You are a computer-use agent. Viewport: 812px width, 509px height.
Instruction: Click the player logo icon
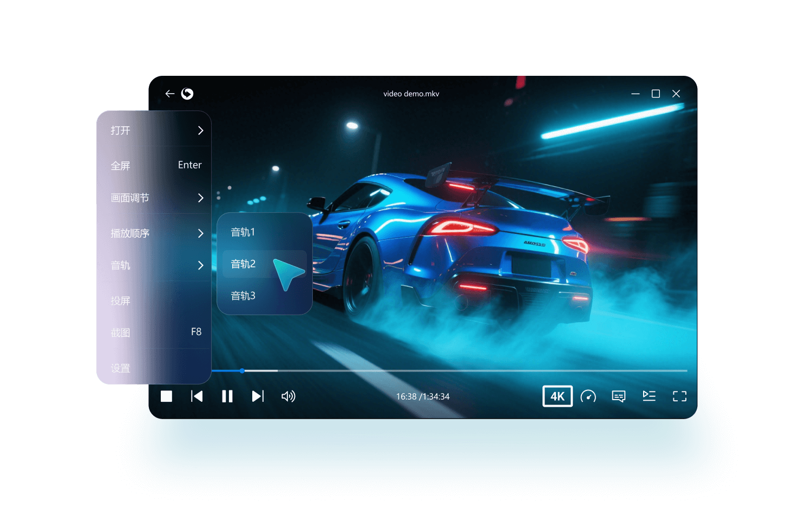click(187, 94)
